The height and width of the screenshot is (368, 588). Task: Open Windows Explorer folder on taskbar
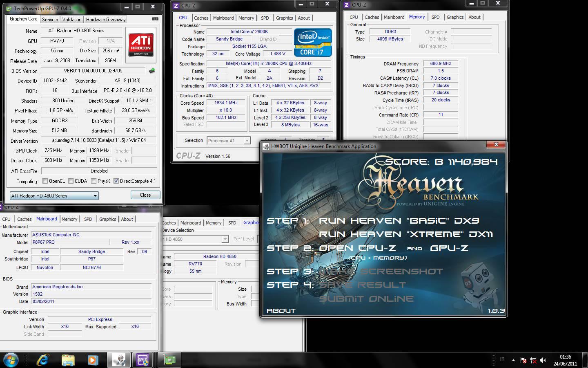coord(68,360)
